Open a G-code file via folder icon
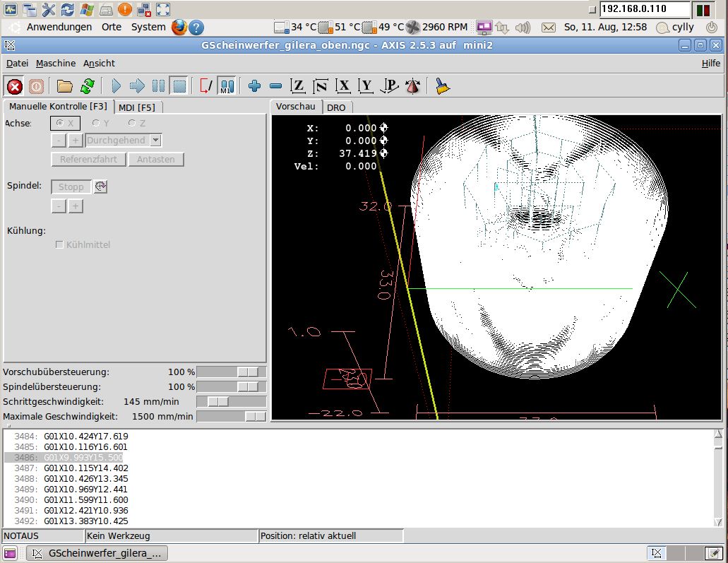Image resolution: width=728 pixels, height=563 pixels. click(x=64, y=86)
